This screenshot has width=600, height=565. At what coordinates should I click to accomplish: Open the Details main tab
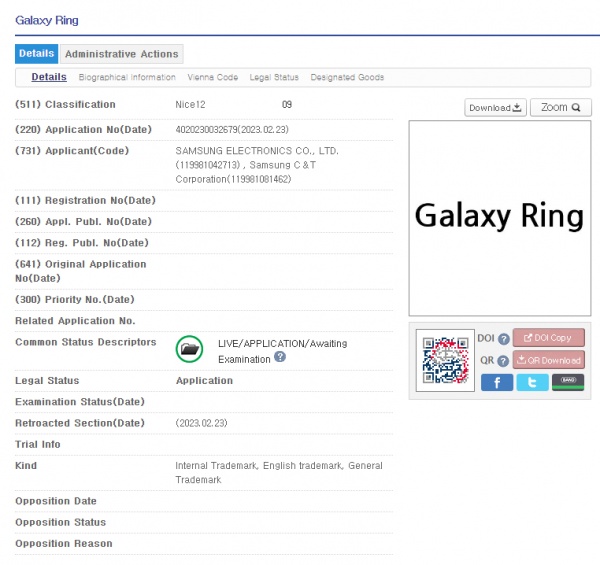[x=36, y=54]
